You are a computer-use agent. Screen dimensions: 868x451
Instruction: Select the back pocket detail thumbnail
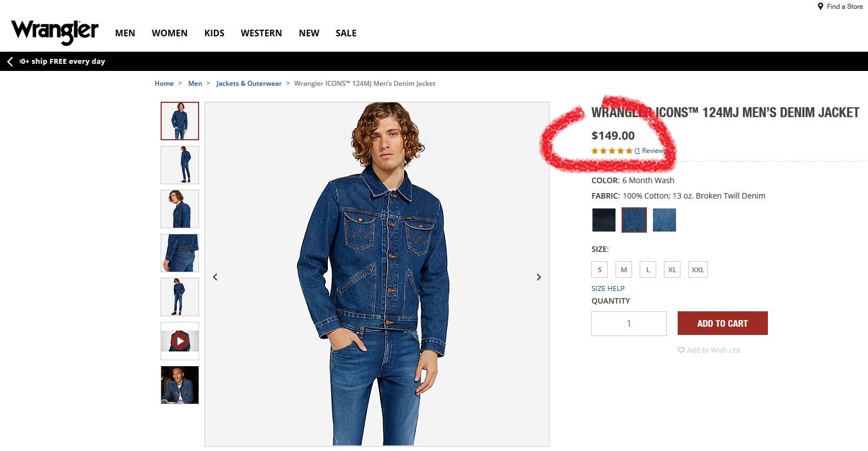pos(180,253)
